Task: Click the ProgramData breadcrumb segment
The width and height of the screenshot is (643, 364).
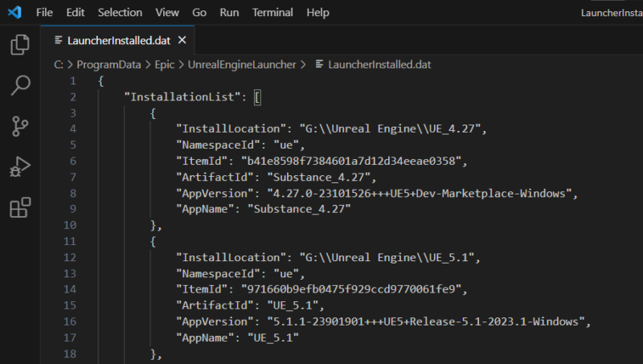Action: 109,65
